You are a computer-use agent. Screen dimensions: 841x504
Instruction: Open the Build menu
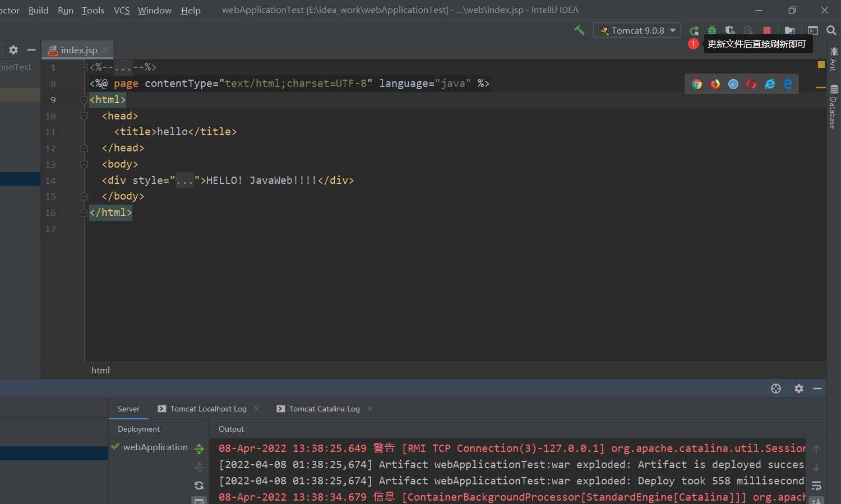coord(39,10)
